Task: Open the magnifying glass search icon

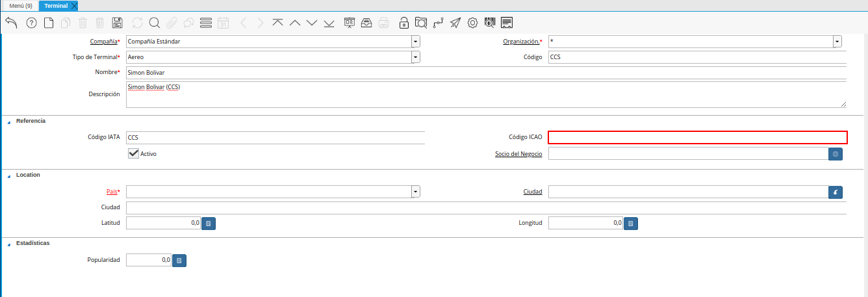Action: [155, 23]
